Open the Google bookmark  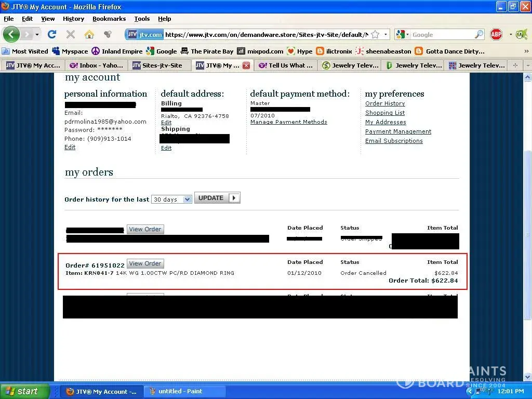pyautogui.click(x=162, y=51)
